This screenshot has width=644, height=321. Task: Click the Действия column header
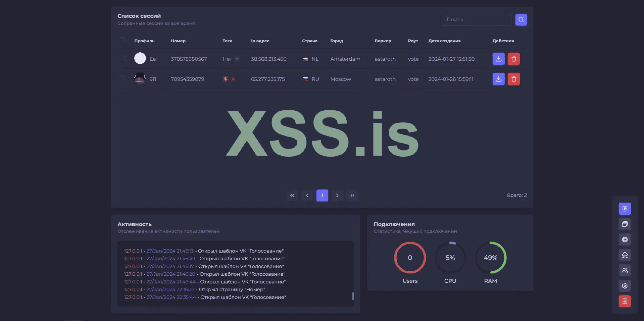tap(503, 41)
